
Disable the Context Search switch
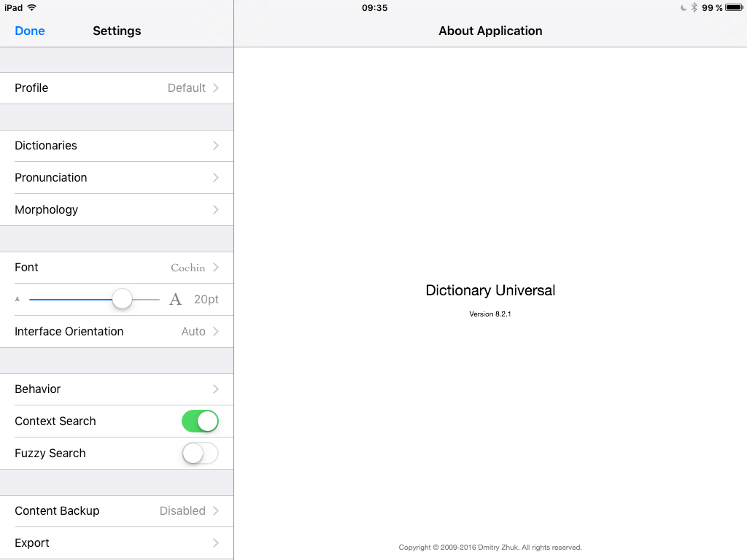(x=200, y=421)
